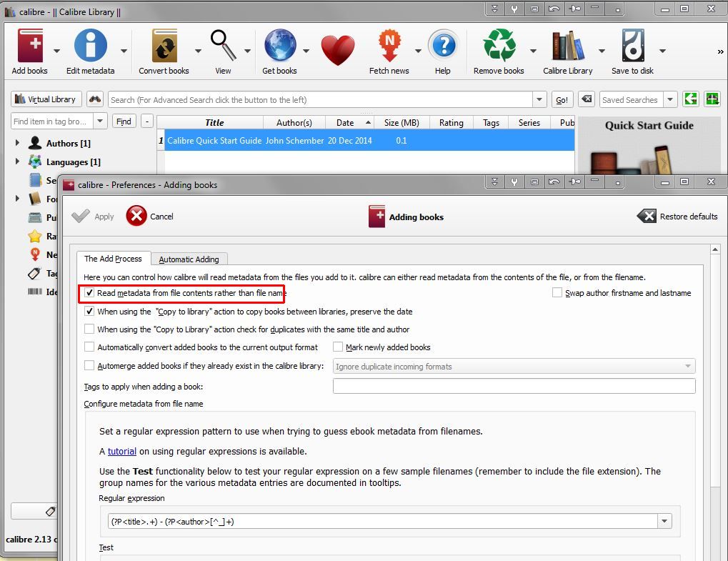The height and width of the screenshot is (561, 728).
Task: Open Edit metadata from the toolbar
Action: [91, 46]
